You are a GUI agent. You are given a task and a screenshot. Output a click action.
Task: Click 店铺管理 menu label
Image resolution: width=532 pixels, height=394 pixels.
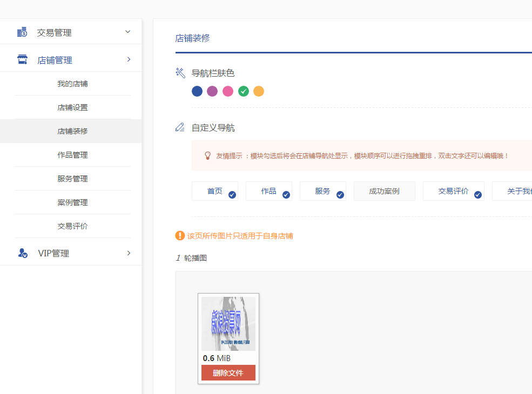pyautogui.click(x=55, y=60)
